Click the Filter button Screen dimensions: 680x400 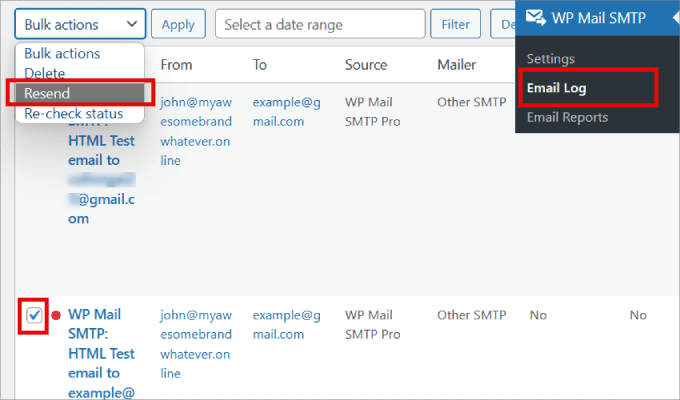tap(455, 24)
